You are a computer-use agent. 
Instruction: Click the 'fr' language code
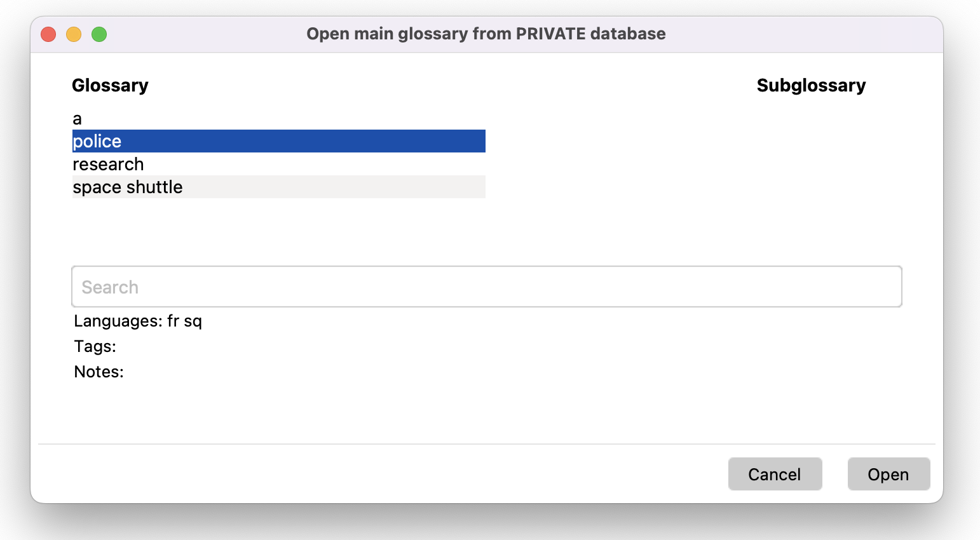[173, 321]
